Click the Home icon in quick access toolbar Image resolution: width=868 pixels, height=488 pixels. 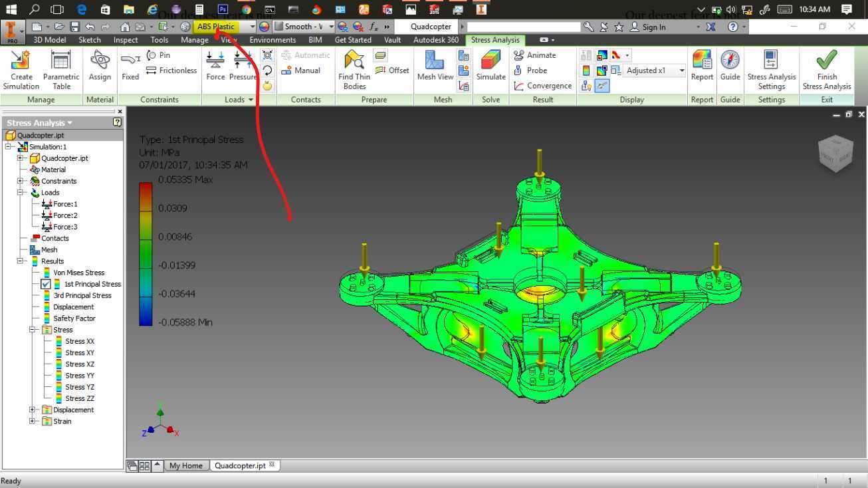tap(125, 27)
